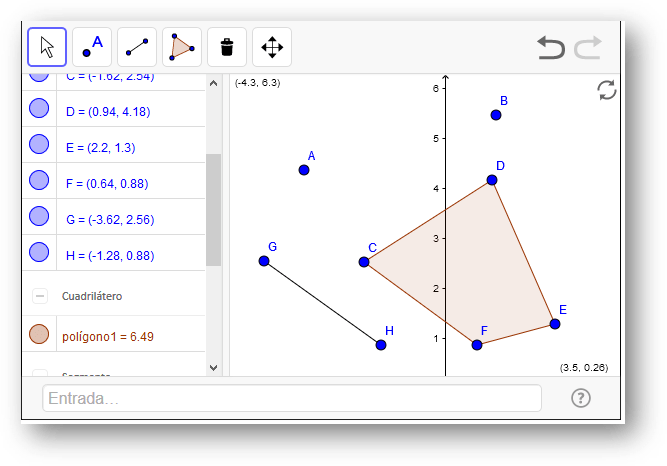
Task: Click the Cuadrilátero category label
Action: pos(92,296)
